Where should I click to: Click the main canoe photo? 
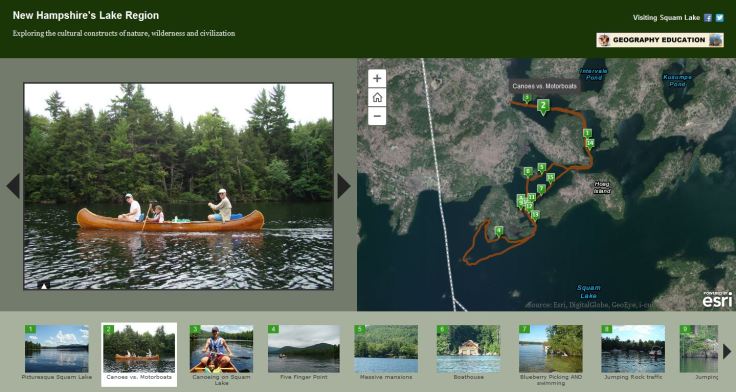click(178, 186)
